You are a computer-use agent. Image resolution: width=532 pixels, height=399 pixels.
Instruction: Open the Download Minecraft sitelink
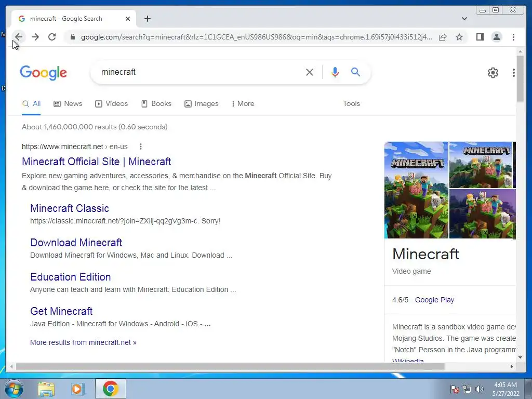[x=76, y=243]
